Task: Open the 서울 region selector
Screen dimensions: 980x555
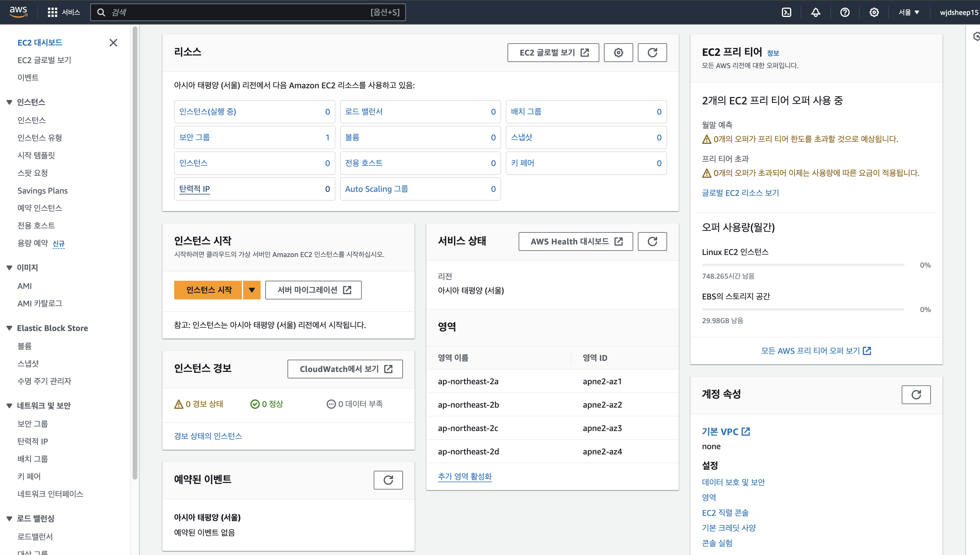Action: coord(909,12)
